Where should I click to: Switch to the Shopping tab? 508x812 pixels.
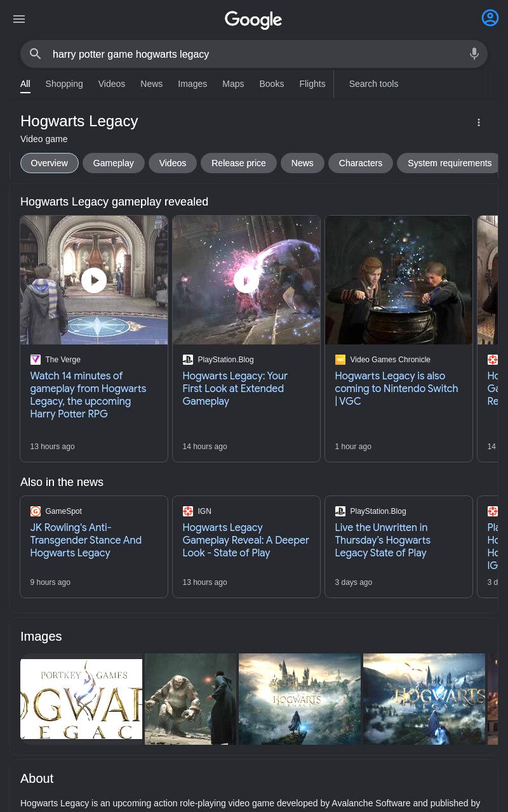click(x=64, y=84)
